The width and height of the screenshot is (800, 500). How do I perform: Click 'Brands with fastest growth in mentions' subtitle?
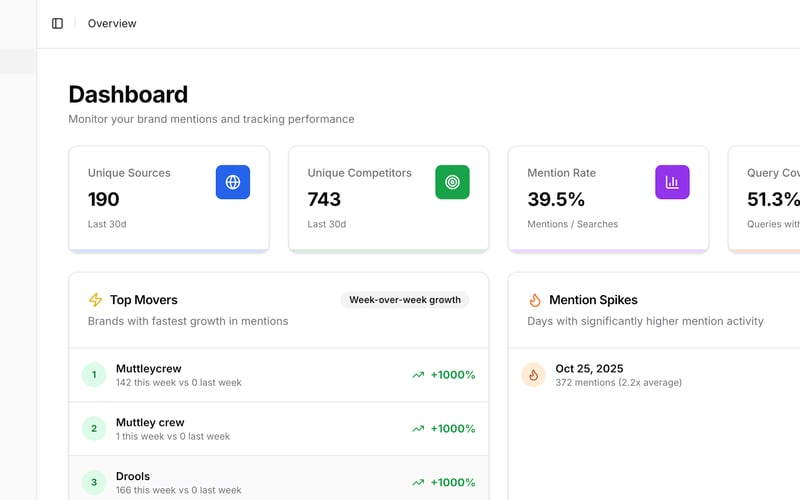(x=188, y=321)
